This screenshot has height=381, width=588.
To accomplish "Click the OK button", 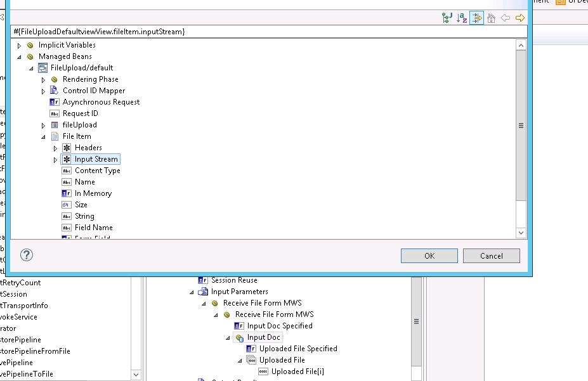I will pyautogui.click(x=429, y=256).
